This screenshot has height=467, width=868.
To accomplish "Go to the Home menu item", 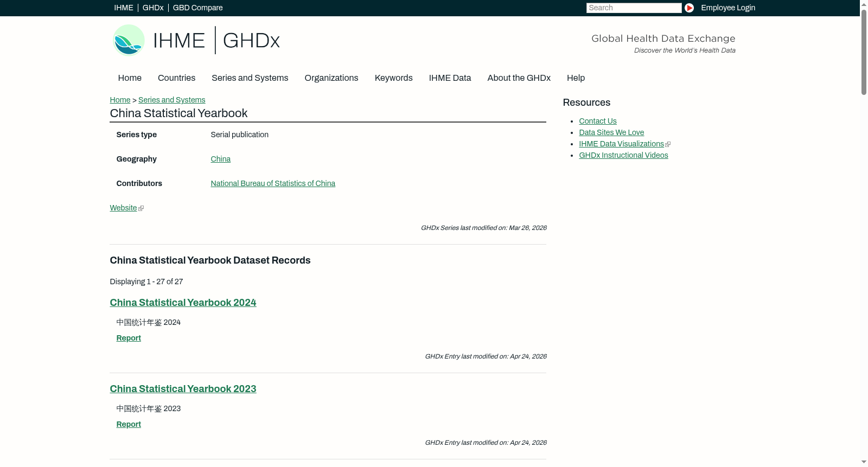I will click(x=130, y=78).
